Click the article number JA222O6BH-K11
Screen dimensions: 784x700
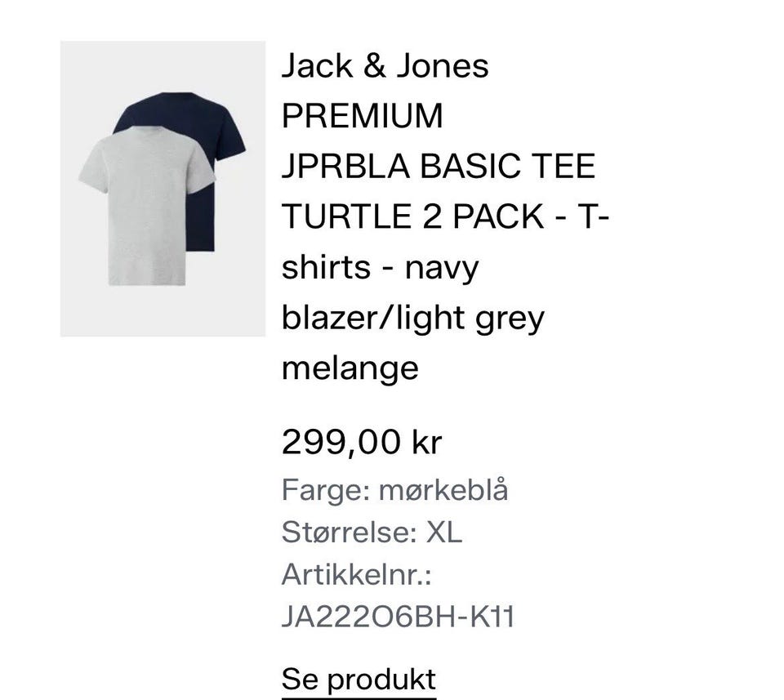[x=398, y=617]
